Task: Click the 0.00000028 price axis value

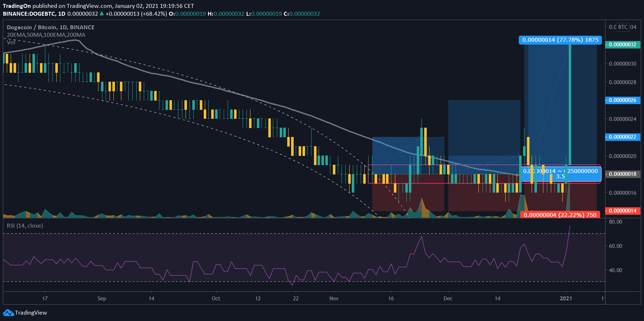Action: (623, 82)
